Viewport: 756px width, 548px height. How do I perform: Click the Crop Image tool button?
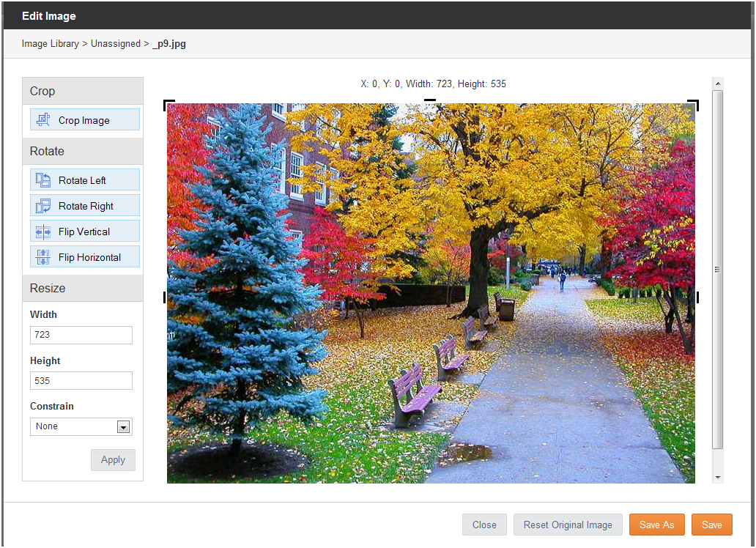pyautogui.click(x=85, y=119)
